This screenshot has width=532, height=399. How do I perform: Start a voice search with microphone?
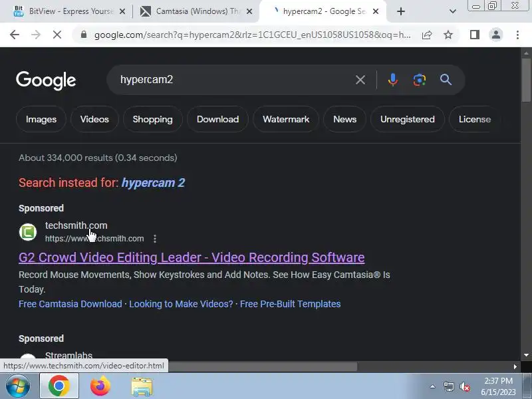click(x=393, y=80)
